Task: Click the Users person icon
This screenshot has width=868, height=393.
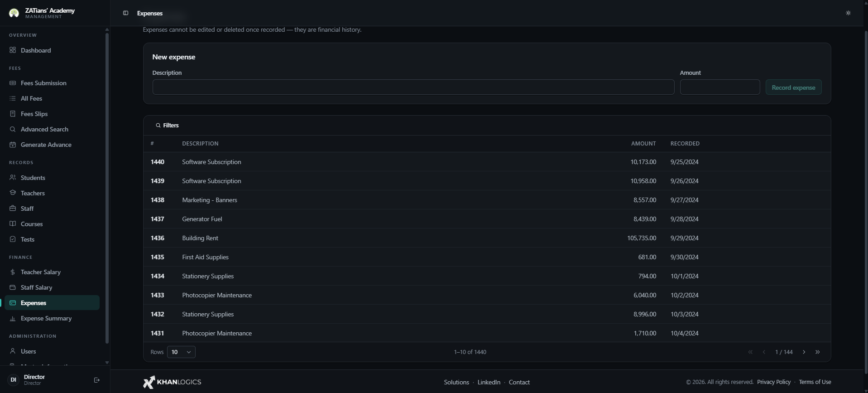Action: click(x=13, y=351)
